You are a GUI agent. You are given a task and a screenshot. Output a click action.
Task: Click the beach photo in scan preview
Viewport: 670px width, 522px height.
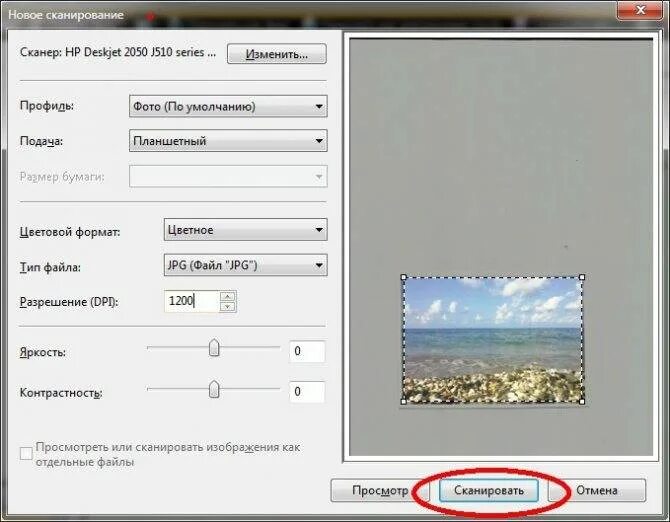pos(493,340)
